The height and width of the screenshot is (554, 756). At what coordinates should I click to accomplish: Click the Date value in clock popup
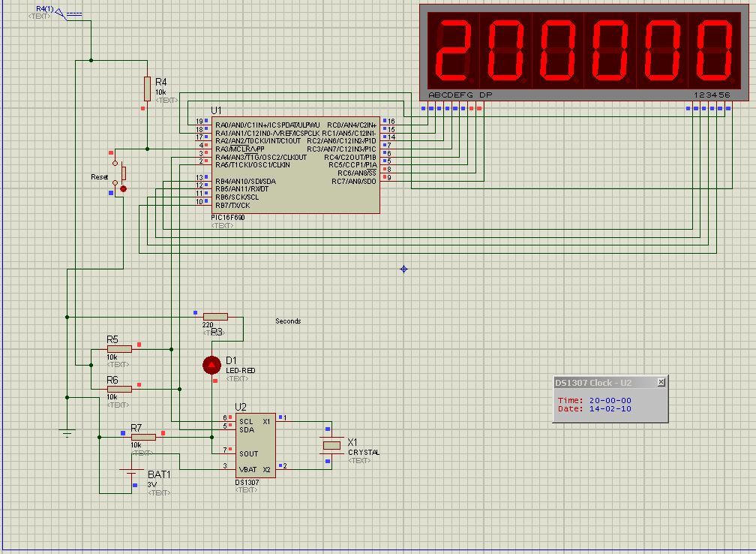point(610,409)
